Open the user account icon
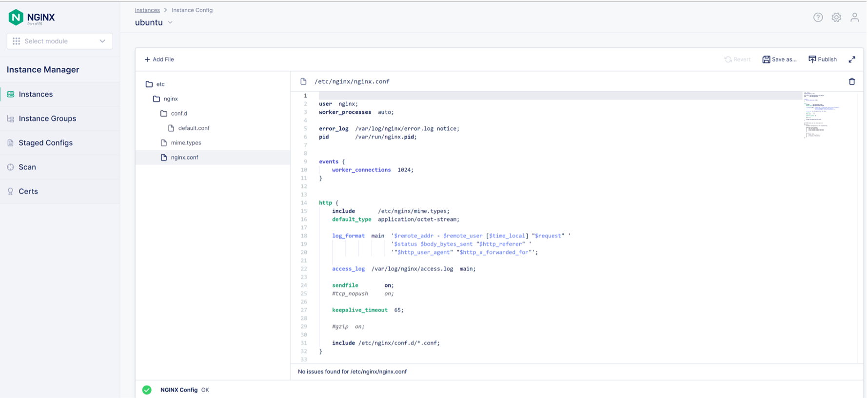 [854, 18]
